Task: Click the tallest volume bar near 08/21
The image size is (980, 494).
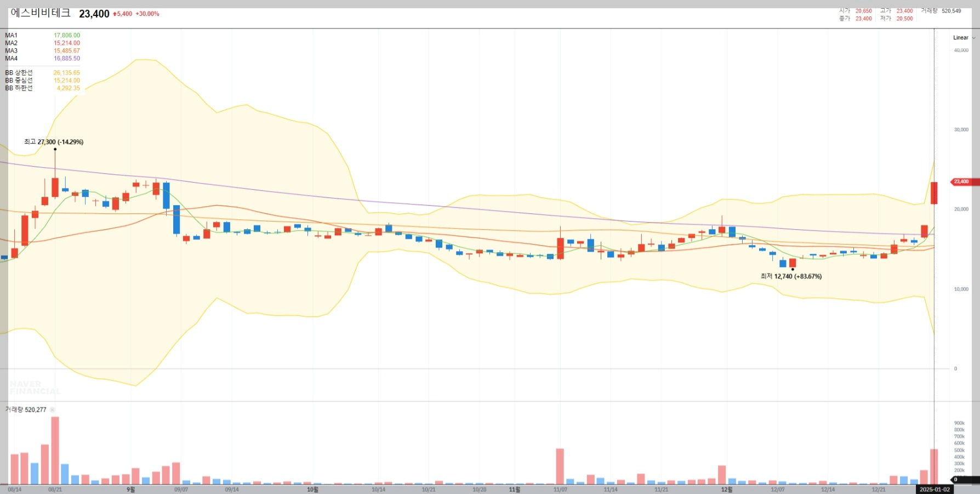Action: tap(55, 450)
